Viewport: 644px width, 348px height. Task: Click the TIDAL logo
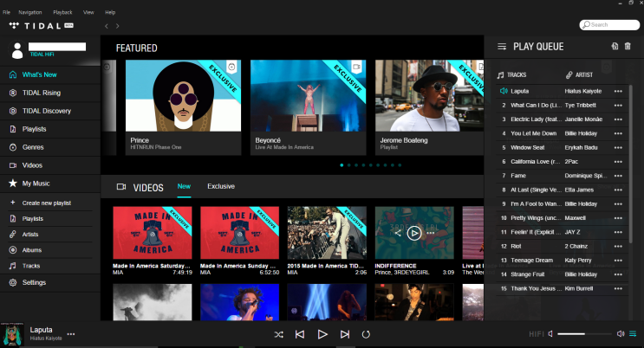click(x=41, y=26)
